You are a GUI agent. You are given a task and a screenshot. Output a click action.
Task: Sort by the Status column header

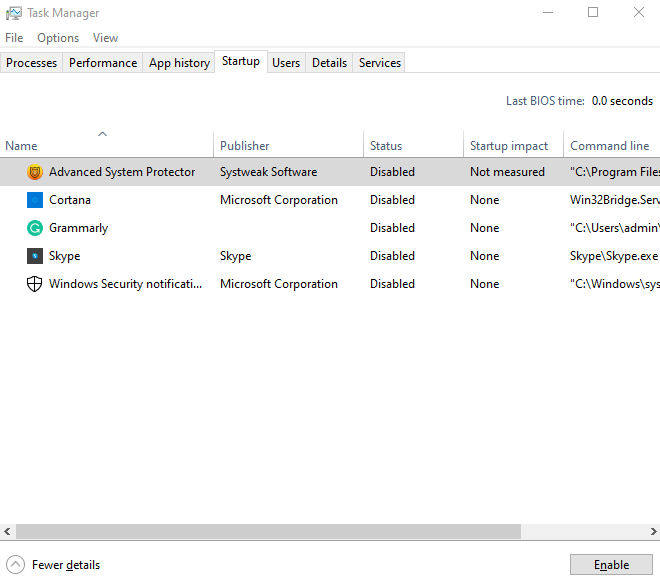pyautogui.click(x=413, y=144)
